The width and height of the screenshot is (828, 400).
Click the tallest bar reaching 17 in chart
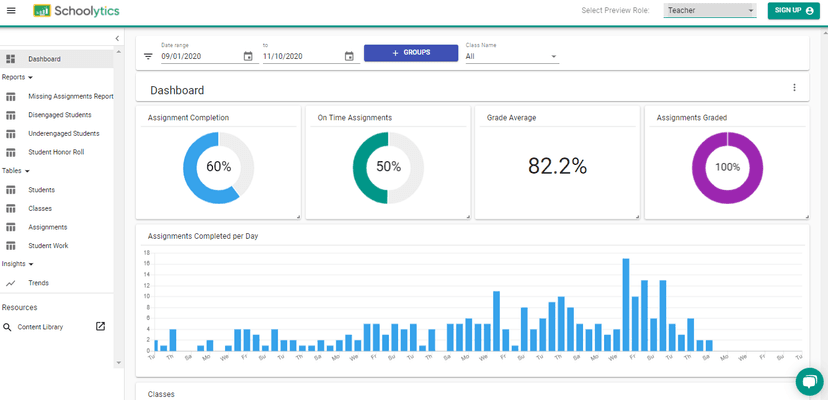(x=626, y=305)
